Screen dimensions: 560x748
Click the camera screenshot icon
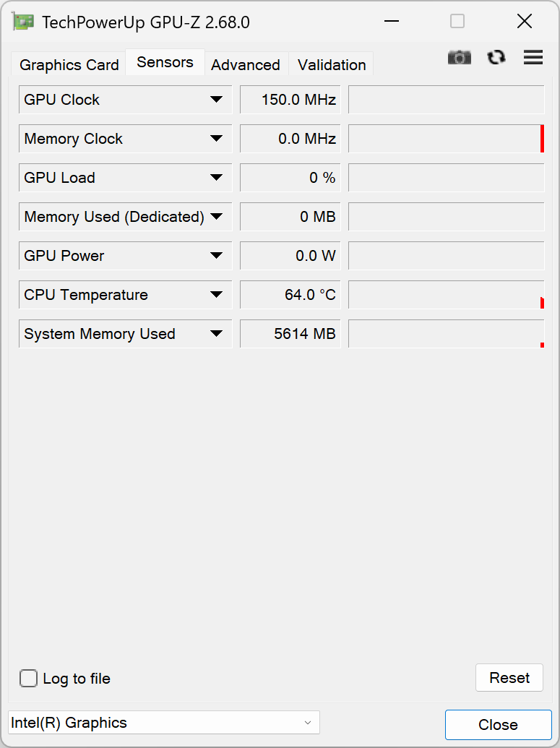tap(459, 58)
